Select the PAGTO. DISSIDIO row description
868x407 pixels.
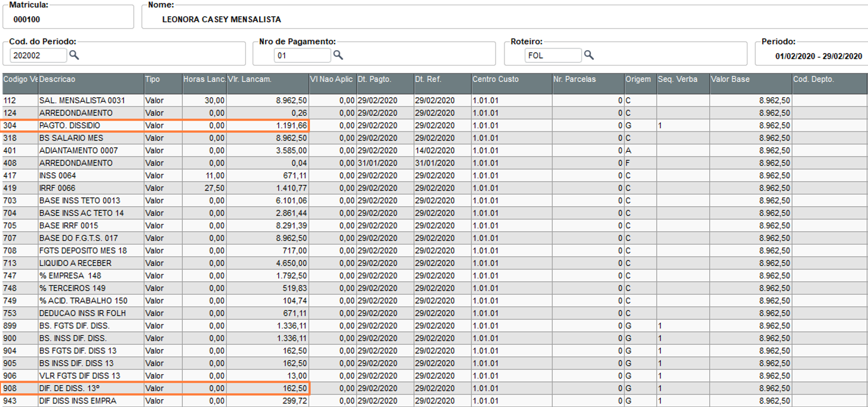[x=70, y=126]
